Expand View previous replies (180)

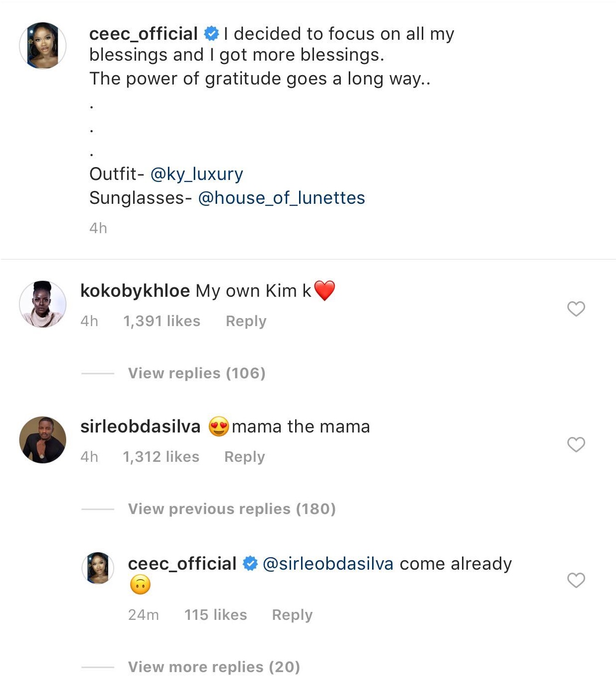tap(231, 509)
